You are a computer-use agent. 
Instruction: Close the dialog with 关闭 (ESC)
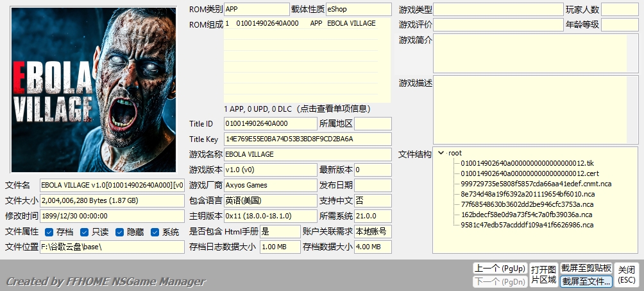tap(627, 274)
